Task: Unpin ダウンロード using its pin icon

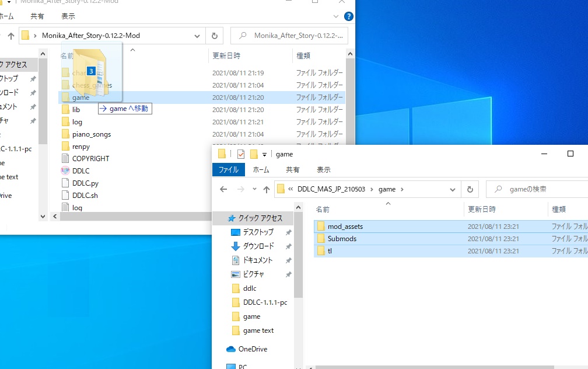Action: [x=288, y=246]
